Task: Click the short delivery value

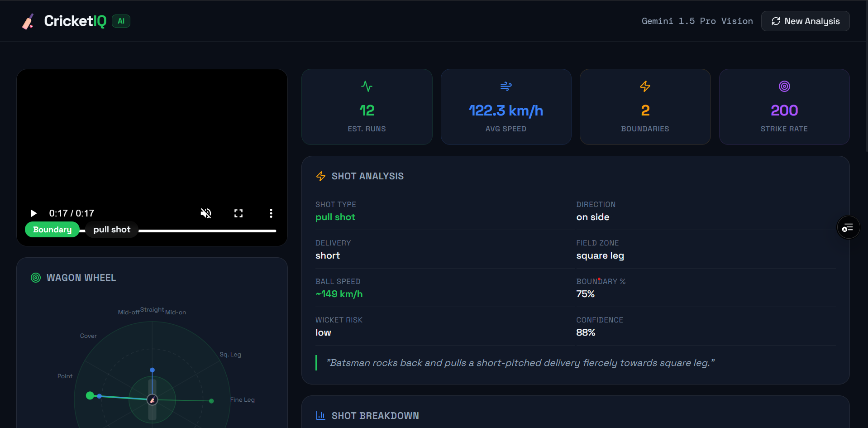Action: coord(328,255)
